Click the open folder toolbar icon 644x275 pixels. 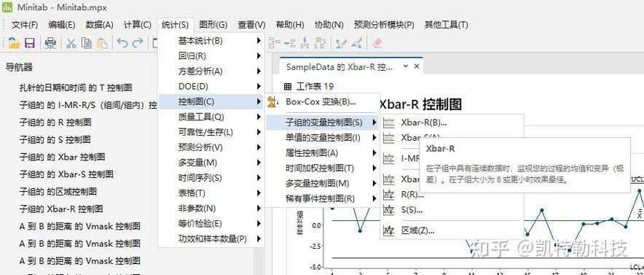point(14,43)
